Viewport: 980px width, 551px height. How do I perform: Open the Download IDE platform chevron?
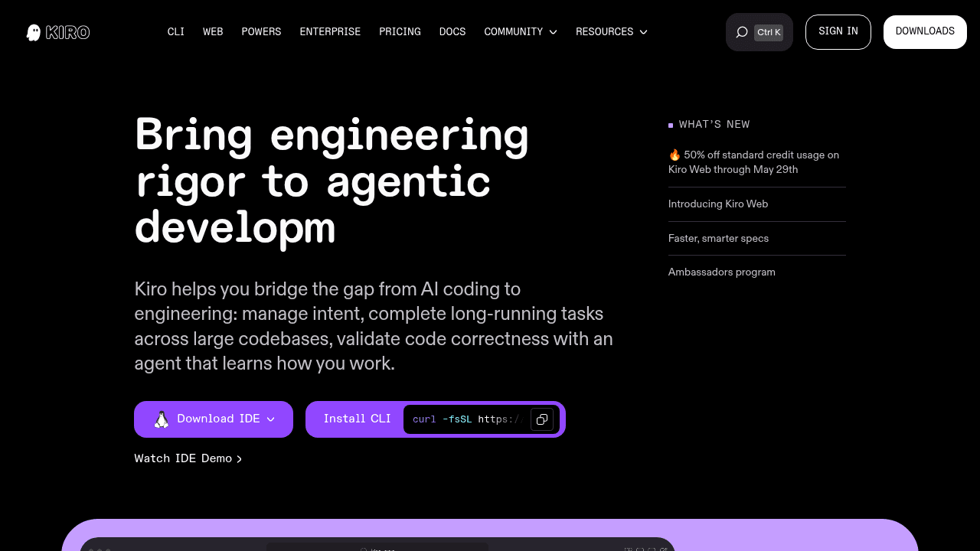pos(270,419)
